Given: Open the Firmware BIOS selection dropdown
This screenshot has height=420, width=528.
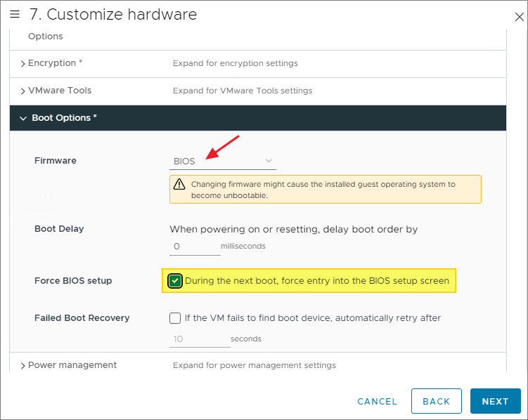Looking at the screenshot, I should pyautogui.click(x=222, y=161).
